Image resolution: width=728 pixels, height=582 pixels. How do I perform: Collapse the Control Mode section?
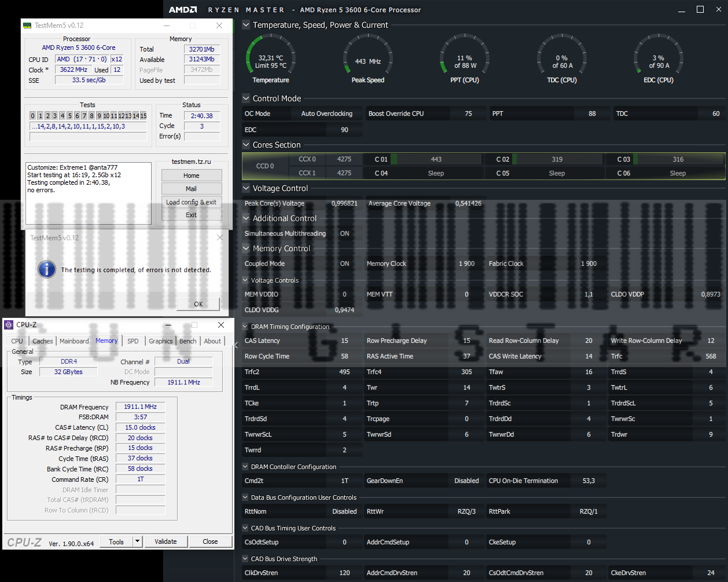(x=246, y=98)
